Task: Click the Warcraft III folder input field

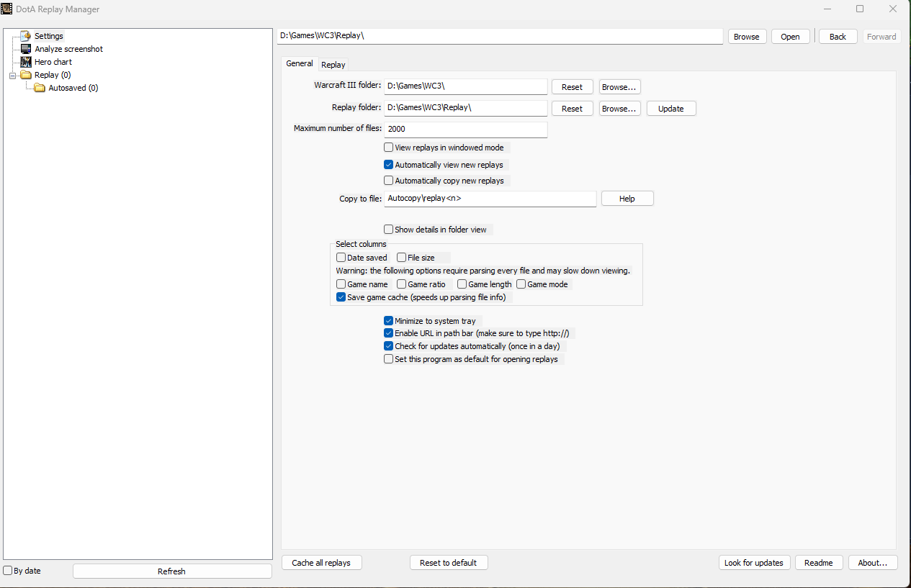Action: [466, 86]
